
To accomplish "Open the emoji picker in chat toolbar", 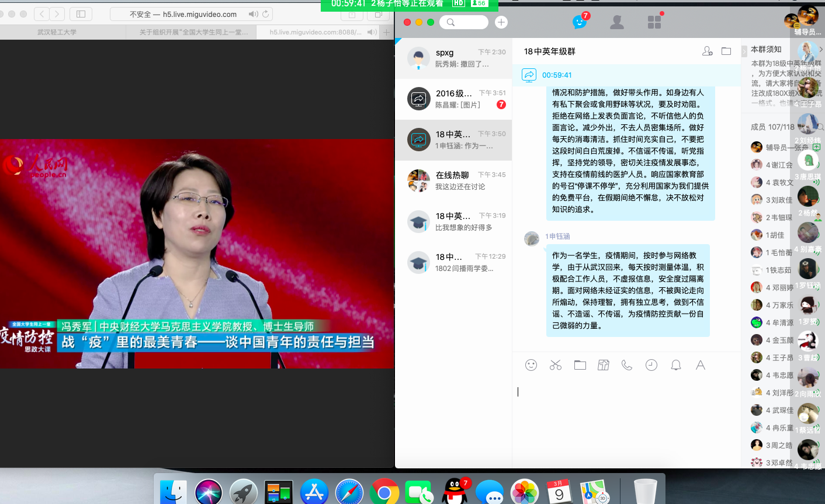I will tap(531, 365).
